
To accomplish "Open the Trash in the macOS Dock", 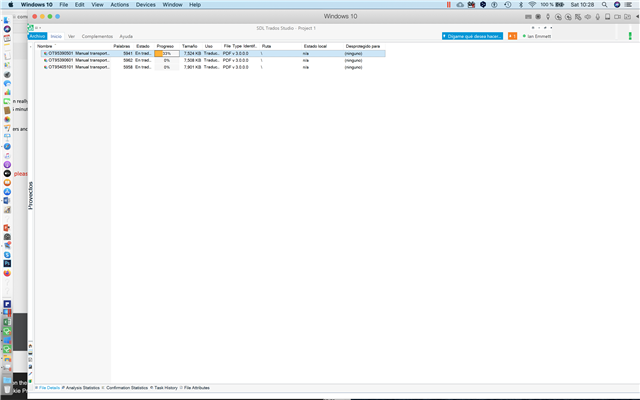I will (x=7, y=389).
